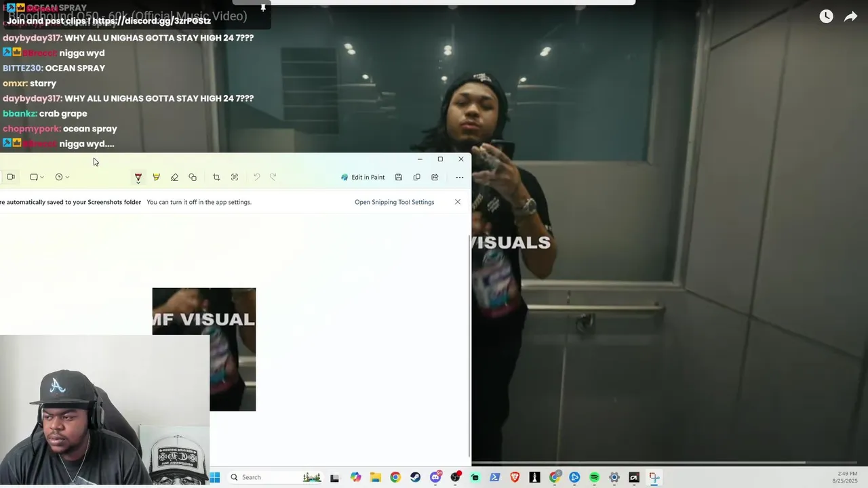Switch to video recording mode in Snipping Tool
Viewport: 868px width, 488px height.
(11, 177)
